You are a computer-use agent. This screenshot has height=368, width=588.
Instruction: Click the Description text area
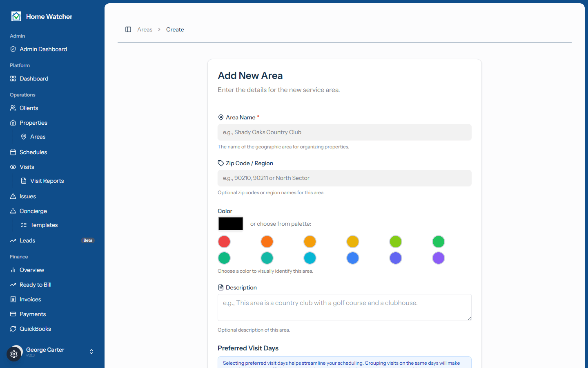pos(345,307)
